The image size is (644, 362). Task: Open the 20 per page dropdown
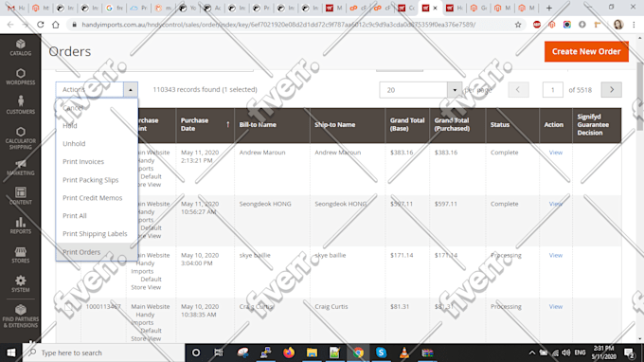420,90
